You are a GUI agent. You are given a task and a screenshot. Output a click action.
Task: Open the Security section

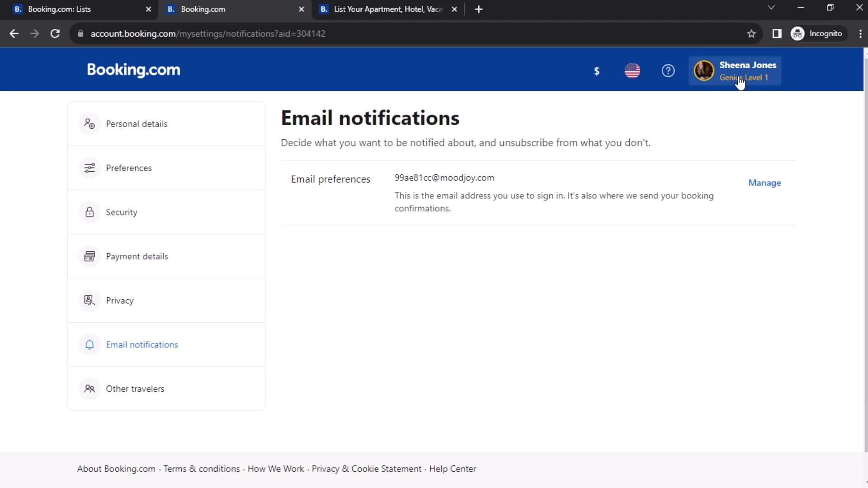166,212
